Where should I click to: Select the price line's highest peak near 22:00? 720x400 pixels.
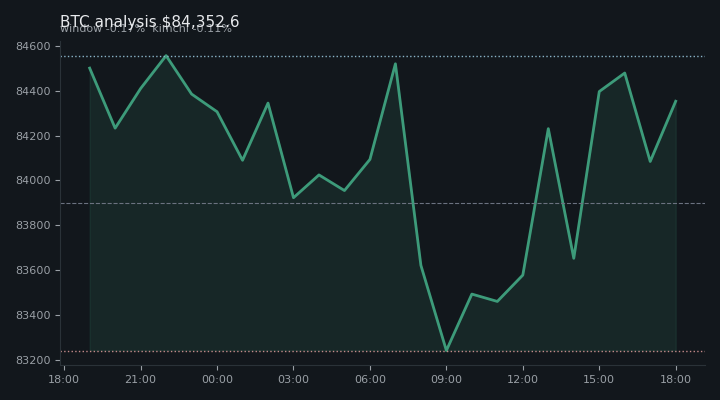pos(166,56)
